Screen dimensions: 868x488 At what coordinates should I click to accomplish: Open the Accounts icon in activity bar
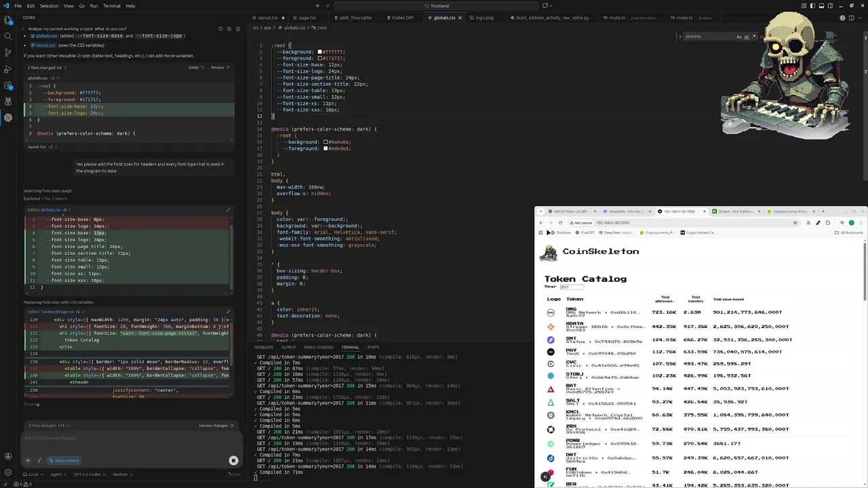(x=8, y=456)
